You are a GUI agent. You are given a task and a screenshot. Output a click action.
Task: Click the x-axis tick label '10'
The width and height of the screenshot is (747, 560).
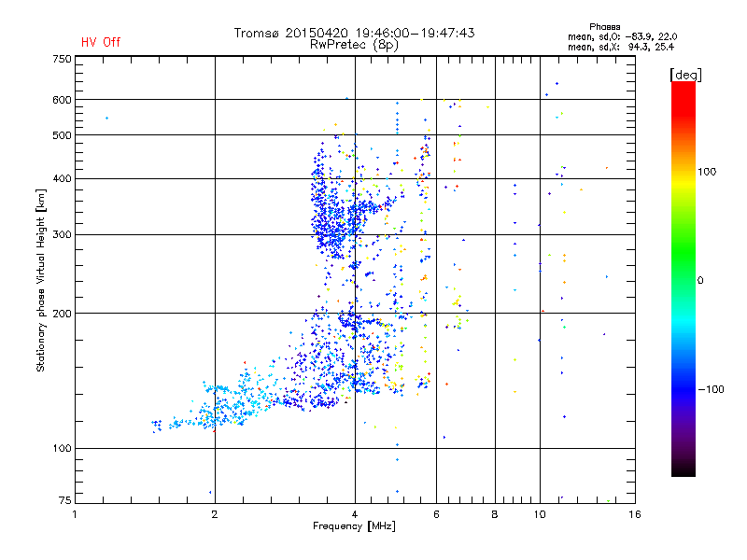[540, 514]
